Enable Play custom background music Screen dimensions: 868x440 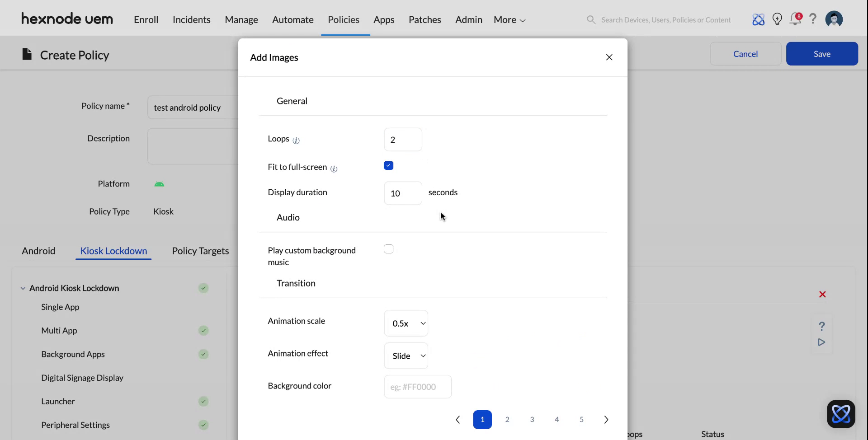click(388, 249)
